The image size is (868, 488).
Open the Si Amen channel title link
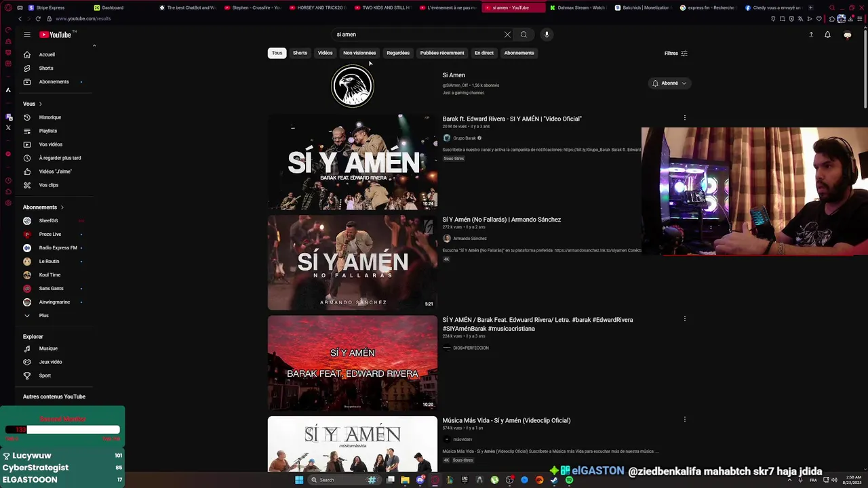454,75
